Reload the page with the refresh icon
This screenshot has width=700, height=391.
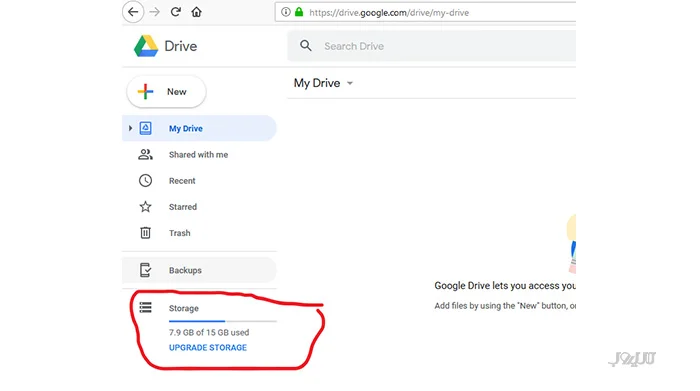point(175,12)
